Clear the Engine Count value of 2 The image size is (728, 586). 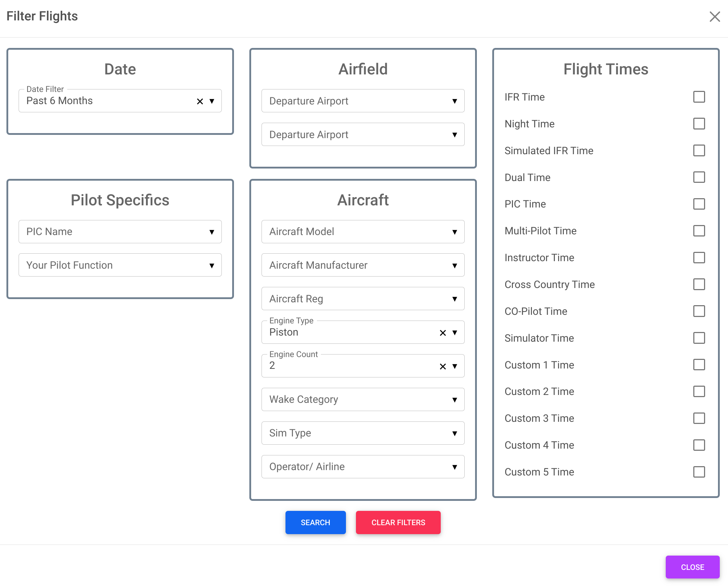443,366
